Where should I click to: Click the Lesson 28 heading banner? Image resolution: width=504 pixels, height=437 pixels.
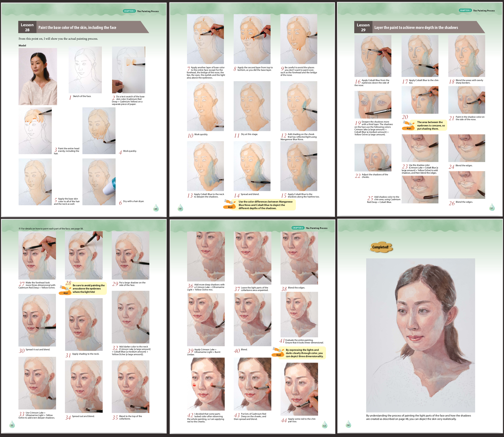(x=83, y=27)
